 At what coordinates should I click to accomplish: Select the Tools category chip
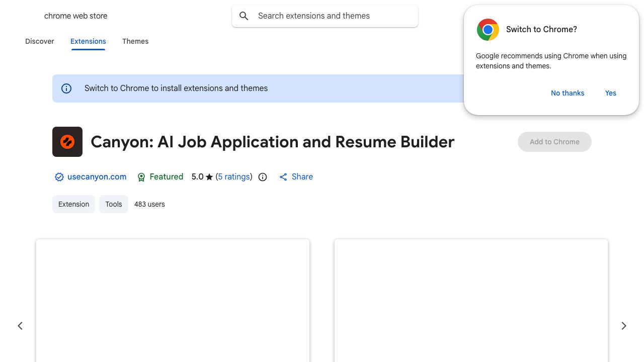pyautogui.click(x=114, y=204)
